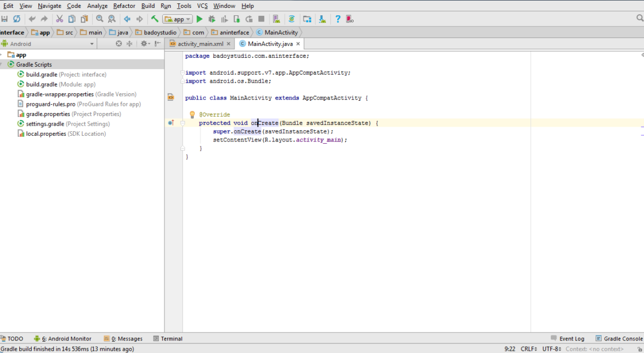The height and width of the screenshot is (353, 644).
Task: Click the Debug app bug icon
Action: [212, 19]
